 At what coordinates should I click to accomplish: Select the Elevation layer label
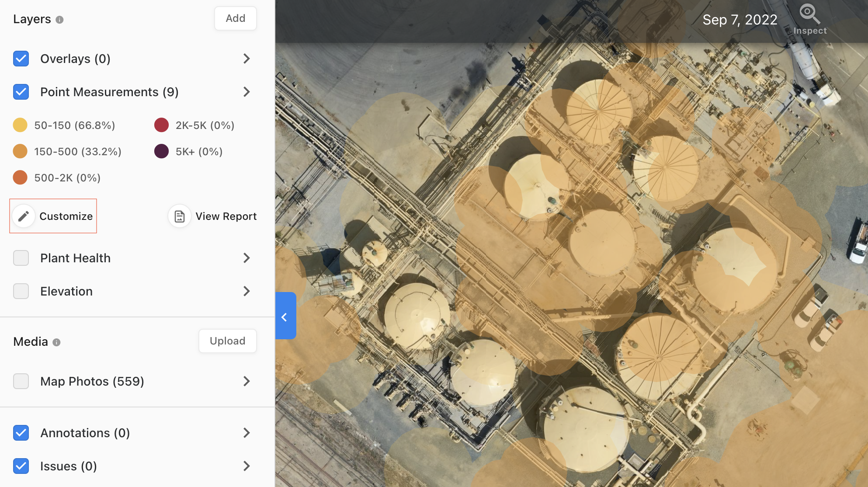coord(66,291)
